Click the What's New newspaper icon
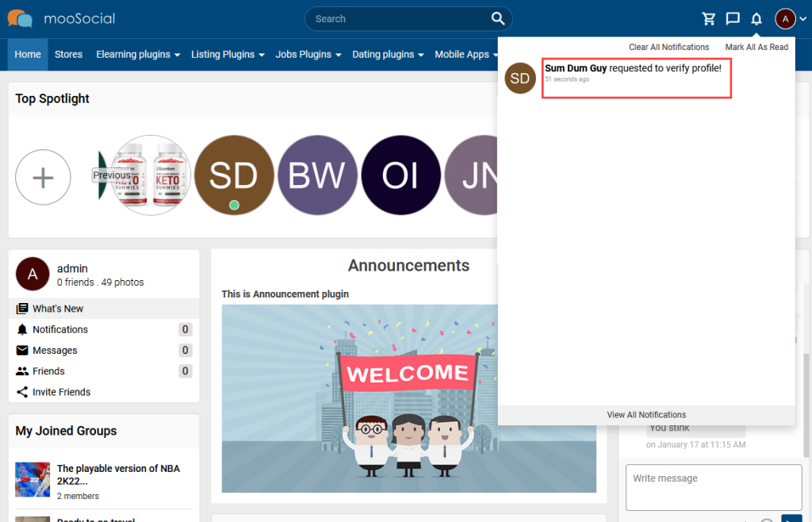Viewport: 812px width, 522px height. [22, 309]
